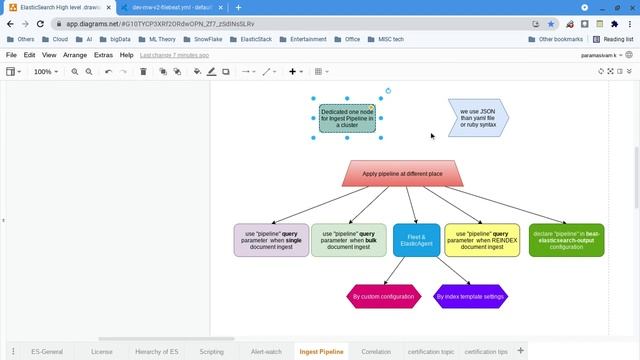Open the pages list three-dot menu
Viewport: 640px width, 360px height.
click(x=13, y=351)
